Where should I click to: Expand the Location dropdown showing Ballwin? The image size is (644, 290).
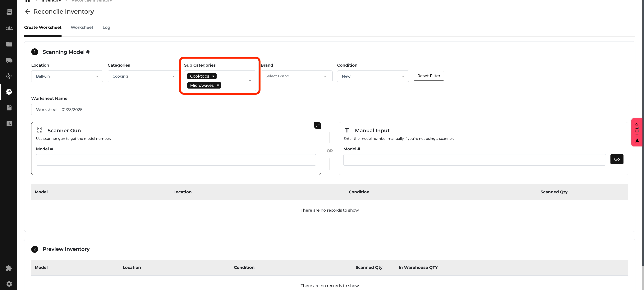tap(67, 76)
